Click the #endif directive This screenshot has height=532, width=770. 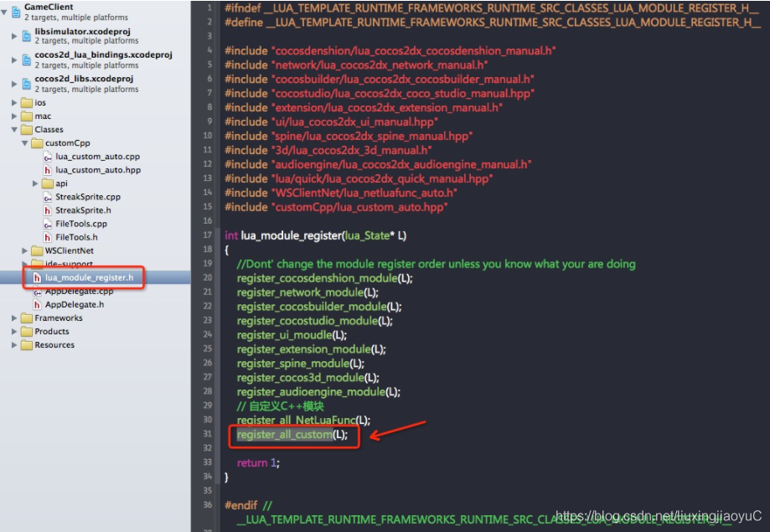240,505
